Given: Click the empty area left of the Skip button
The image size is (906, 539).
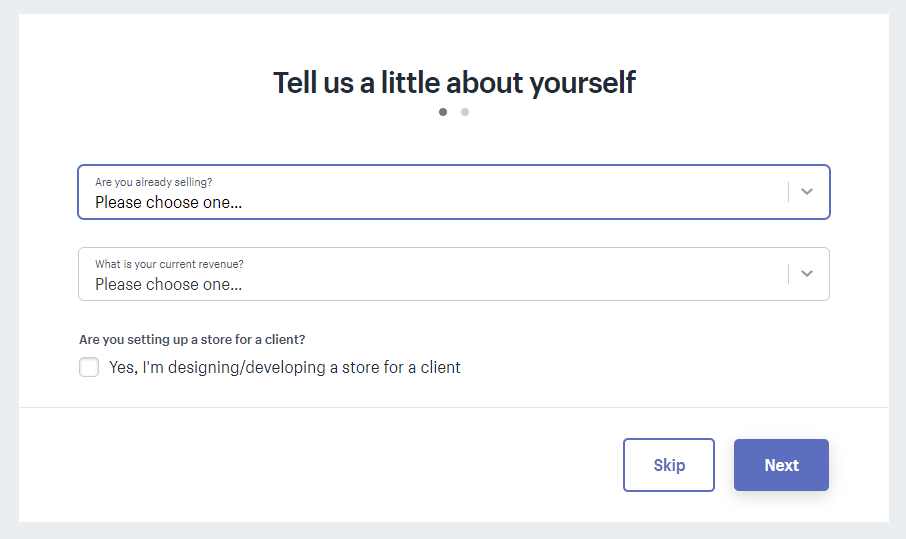Looking at the screenshot, I should [x=320, y=465].
